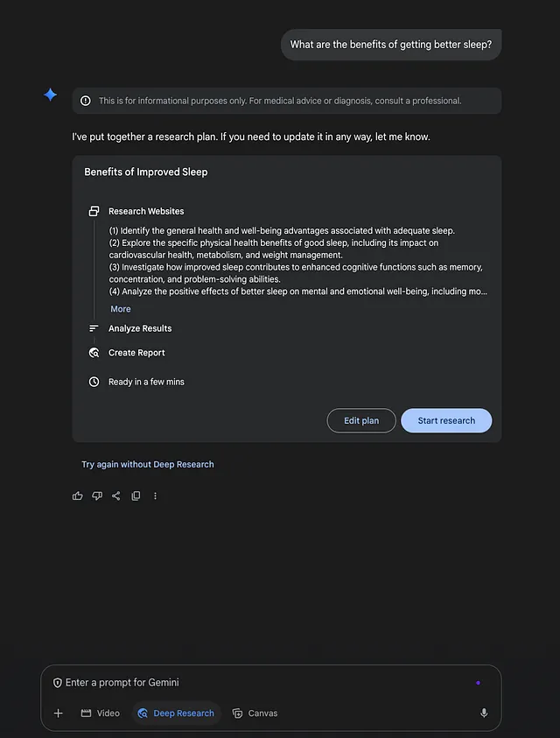
Task: Give a thumbs up to the response
Action: tap(77, 496)
